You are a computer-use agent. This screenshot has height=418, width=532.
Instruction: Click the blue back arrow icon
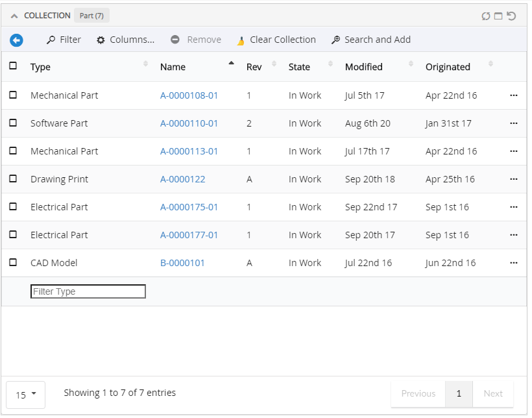pyautogui.click(x=16, y=40)
